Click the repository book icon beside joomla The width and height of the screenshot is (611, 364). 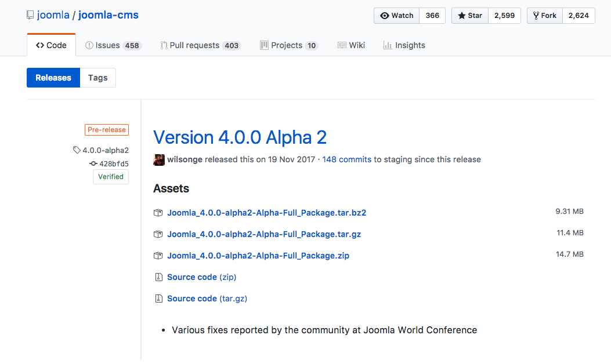30,14
